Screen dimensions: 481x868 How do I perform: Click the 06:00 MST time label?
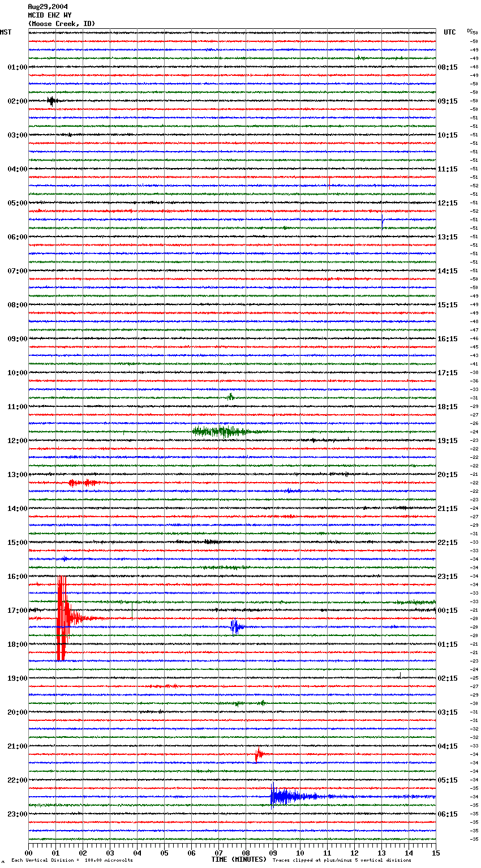18,237
